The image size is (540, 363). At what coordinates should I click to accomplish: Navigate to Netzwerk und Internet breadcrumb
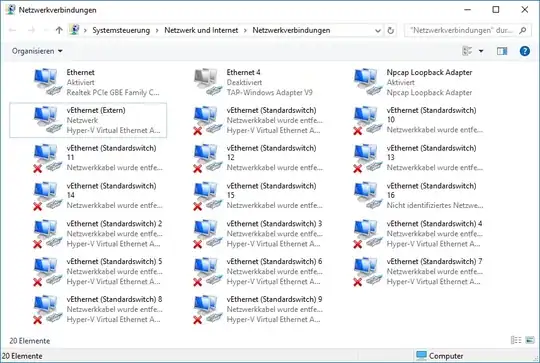201,30
